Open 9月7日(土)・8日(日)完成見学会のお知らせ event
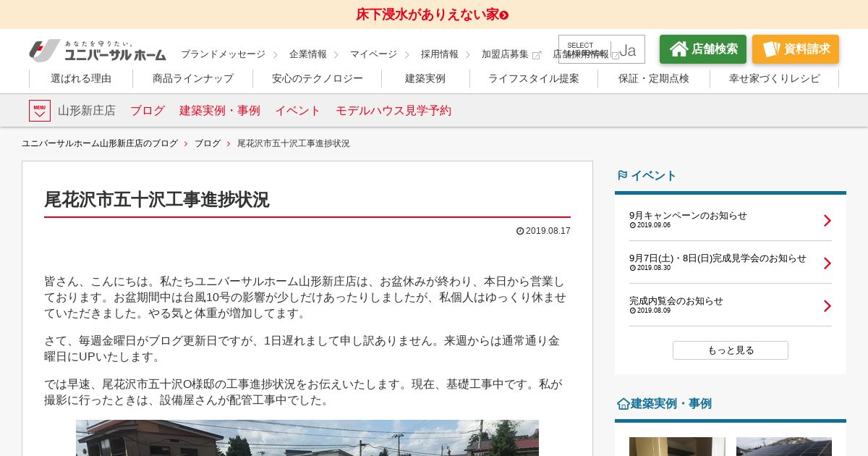 (x=718, y=258)
